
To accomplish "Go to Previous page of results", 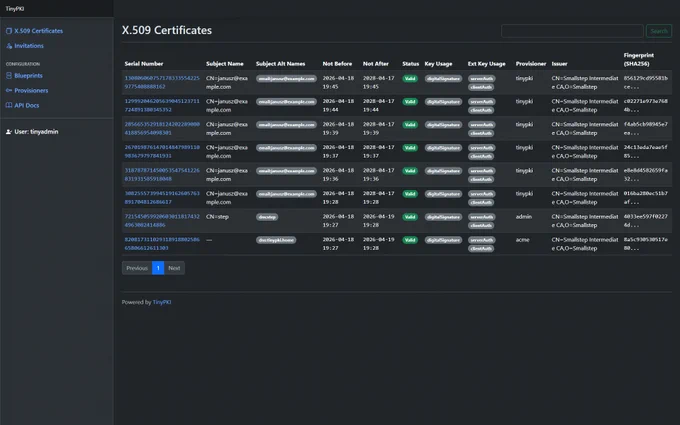I will [x=137, y=268].
